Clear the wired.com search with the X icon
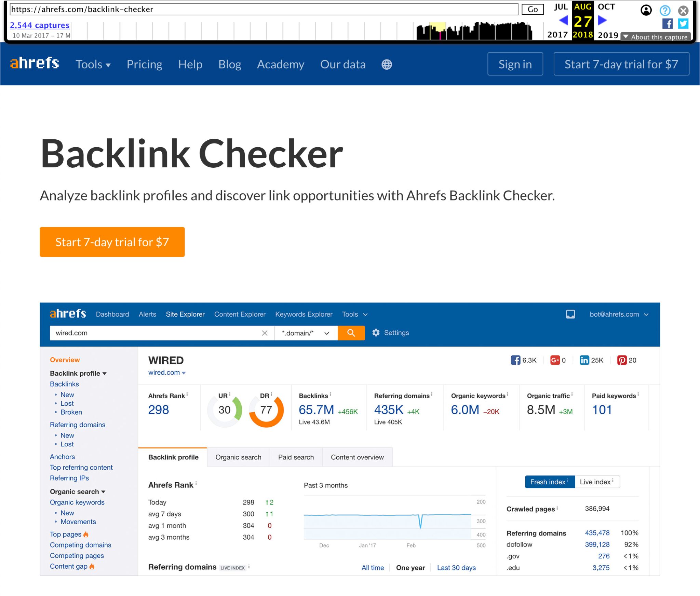Viewport: 700px width, 596px height. (x=265, y=333)
